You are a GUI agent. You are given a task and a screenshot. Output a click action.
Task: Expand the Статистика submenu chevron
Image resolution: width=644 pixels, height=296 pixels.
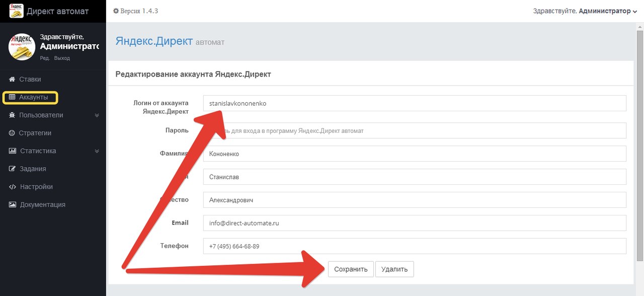(x=97, y=151)
